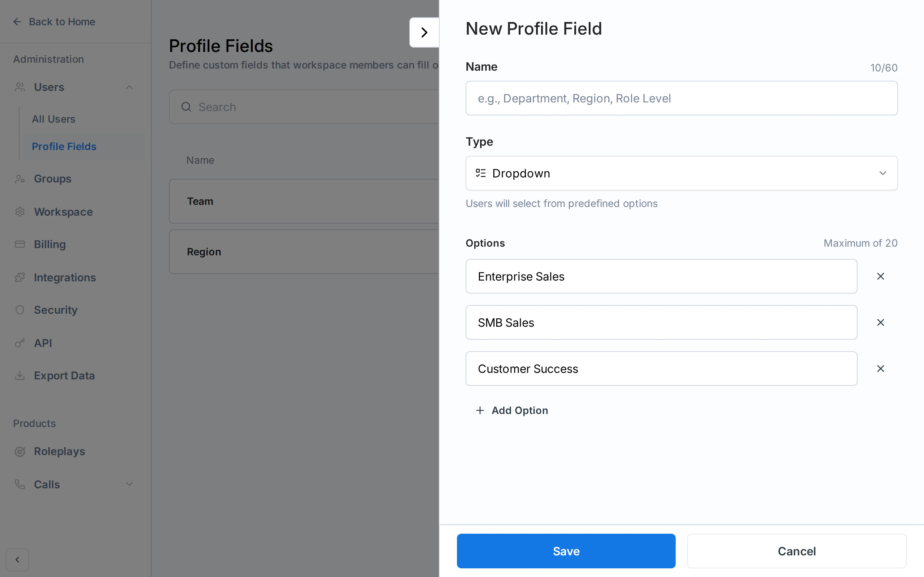The height and width of the screenshot is (577, 924).
Task: Open Calls with the phone icon
Action: click(x=19, y=484)
